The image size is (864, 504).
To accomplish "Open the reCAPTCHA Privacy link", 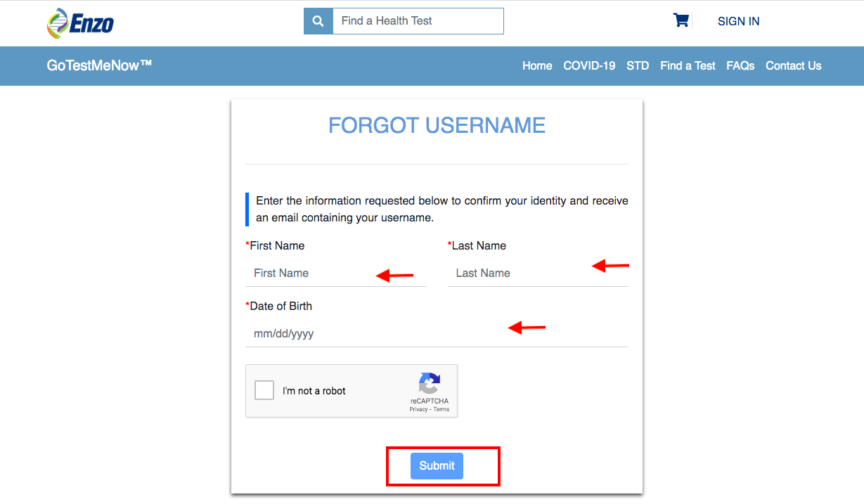I will 418,409.
